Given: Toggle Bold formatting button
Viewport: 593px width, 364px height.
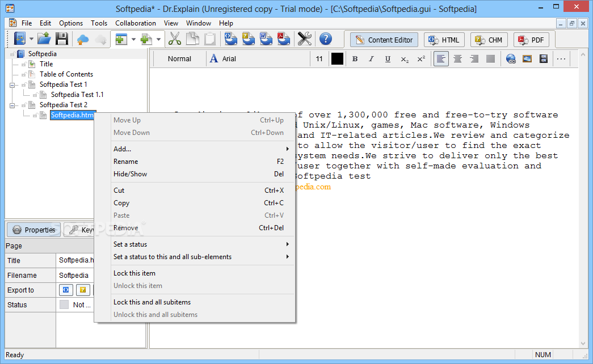Looking at the screenshot, I should [x=355, y=59].
